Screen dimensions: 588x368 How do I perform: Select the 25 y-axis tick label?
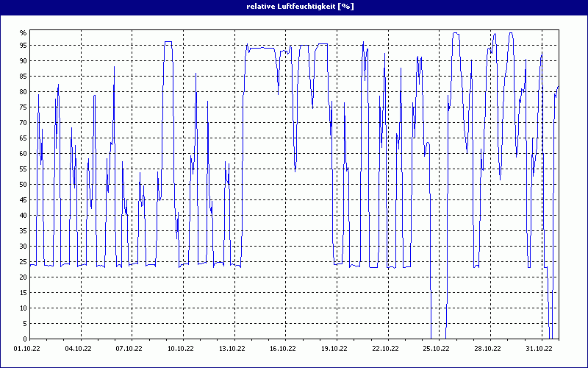point(23,262)
